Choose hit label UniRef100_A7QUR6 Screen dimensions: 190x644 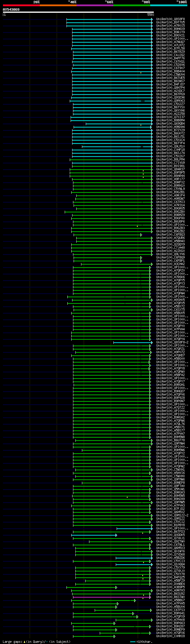click(170, 238)
